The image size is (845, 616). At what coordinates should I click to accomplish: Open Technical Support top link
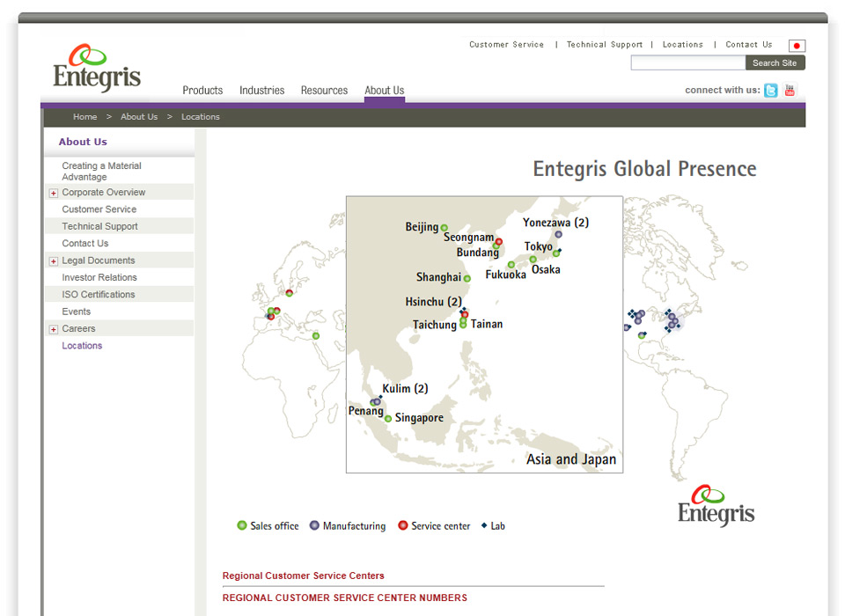tap(605, 45)
